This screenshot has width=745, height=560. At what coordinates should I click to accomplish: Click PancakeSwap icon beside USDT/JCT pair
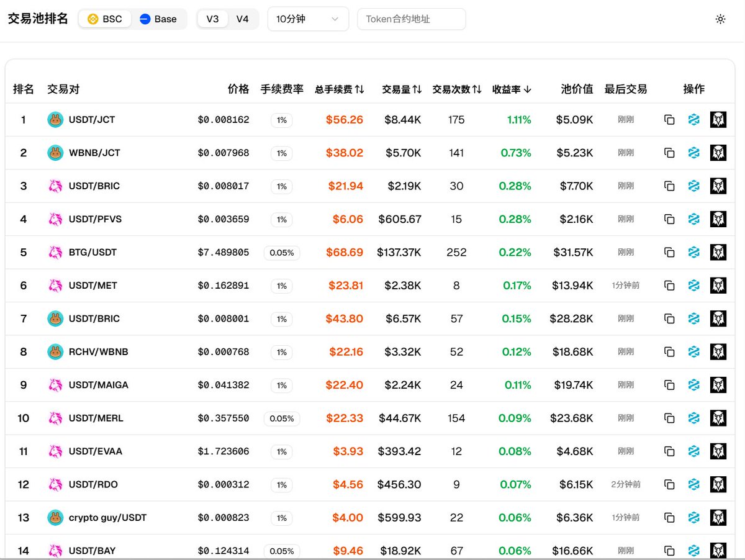56,120
